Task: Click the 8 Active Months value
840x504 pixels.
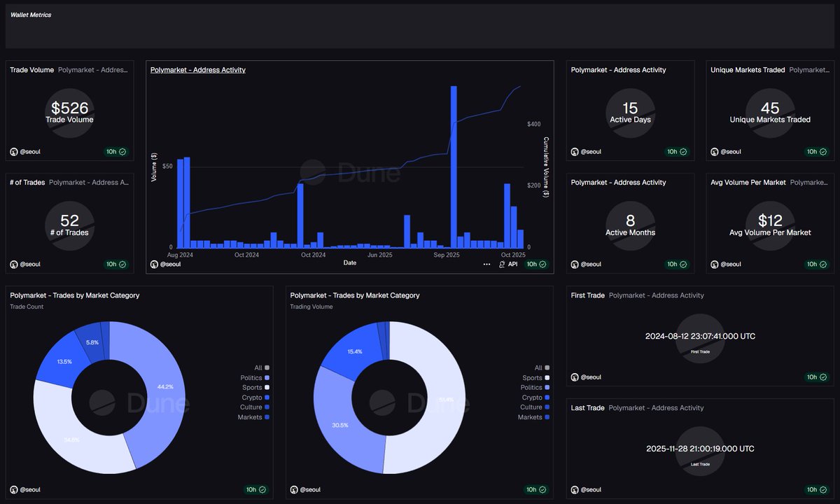Action: (630, 220)
